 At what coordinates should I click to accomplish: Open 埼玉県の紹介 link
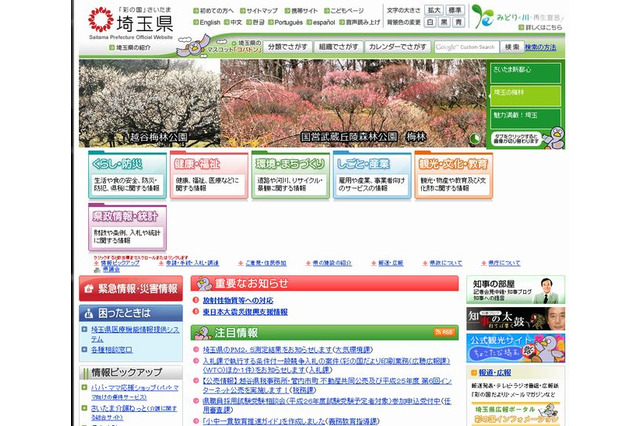click(x=130, y=48)
